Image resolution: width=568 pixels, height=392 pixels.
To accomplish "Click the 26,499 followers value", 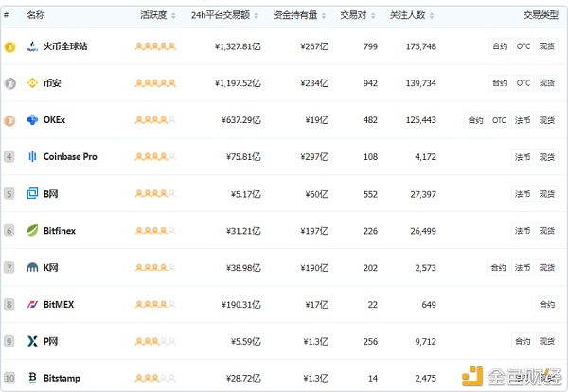I will pos(423,231).
